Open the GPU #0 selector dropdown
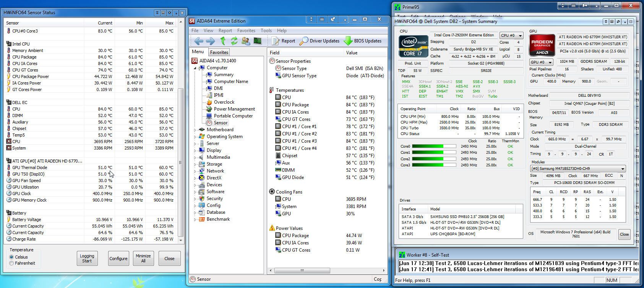The width and height of the screenshot is (644, 288). point(541,62)
